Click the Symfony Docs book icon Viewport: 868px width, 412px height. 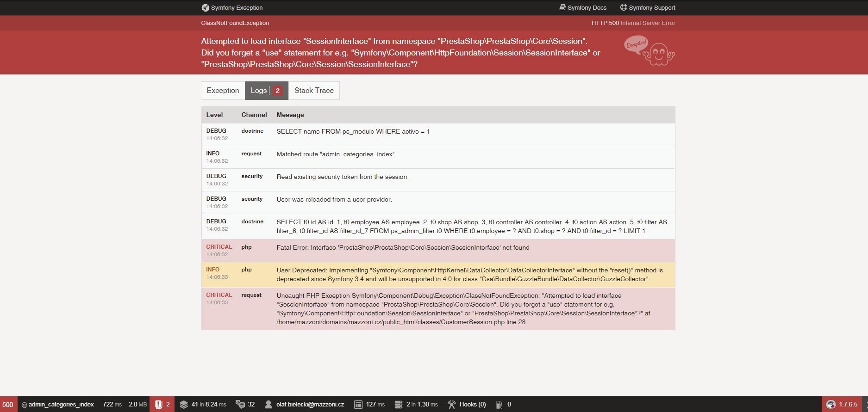click(562, 7)
